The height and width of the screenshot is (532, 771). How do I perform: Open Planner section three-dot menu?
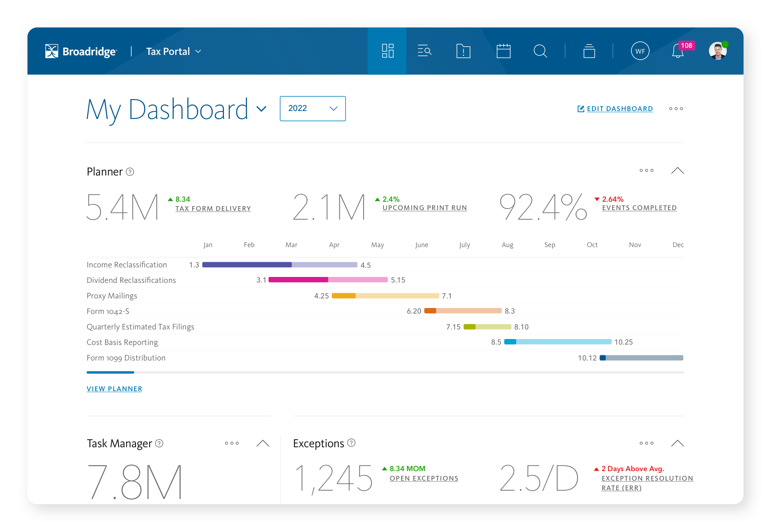click(x=646, y=171)
